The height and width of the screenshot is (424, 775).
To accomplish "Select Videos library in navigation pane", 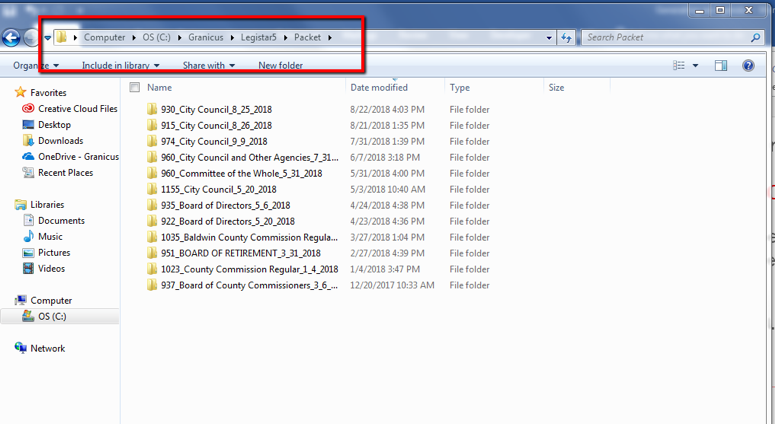I will [51, 268].
